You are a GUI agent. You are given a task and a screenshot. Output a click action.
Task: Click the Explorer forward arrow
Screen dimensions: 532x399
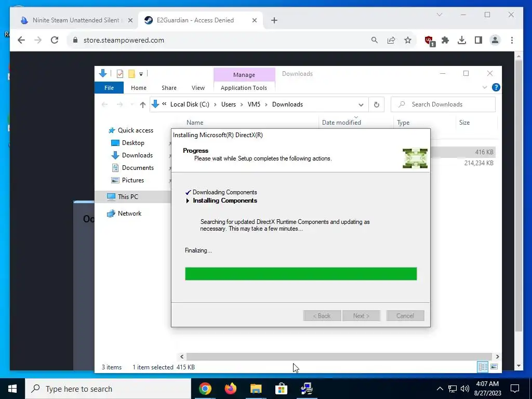(x=119, y=104)
